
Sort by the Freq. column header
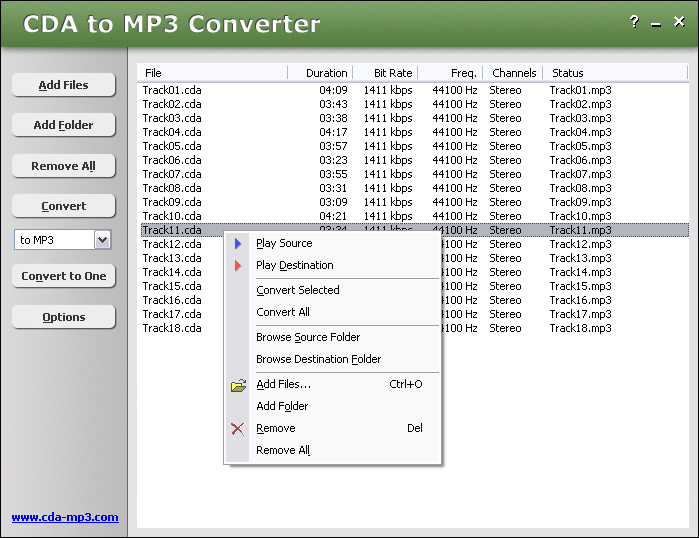point(450,73)
